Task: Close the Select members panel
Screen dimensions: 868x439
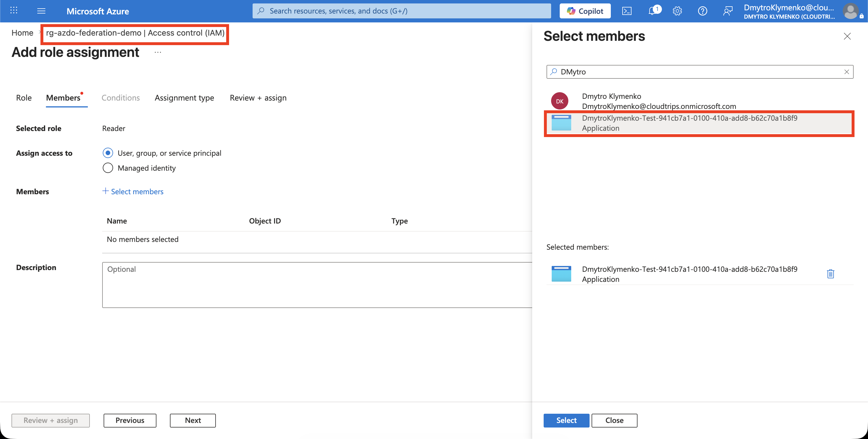Action: pos(847,36)
